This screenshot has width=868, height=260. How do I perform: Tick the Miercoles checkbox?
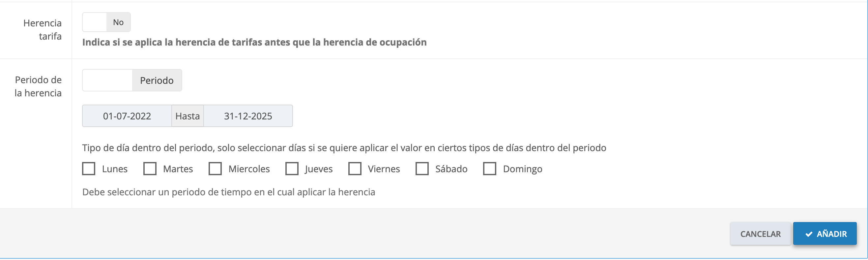pyautogui.click(x=215, y=169)
